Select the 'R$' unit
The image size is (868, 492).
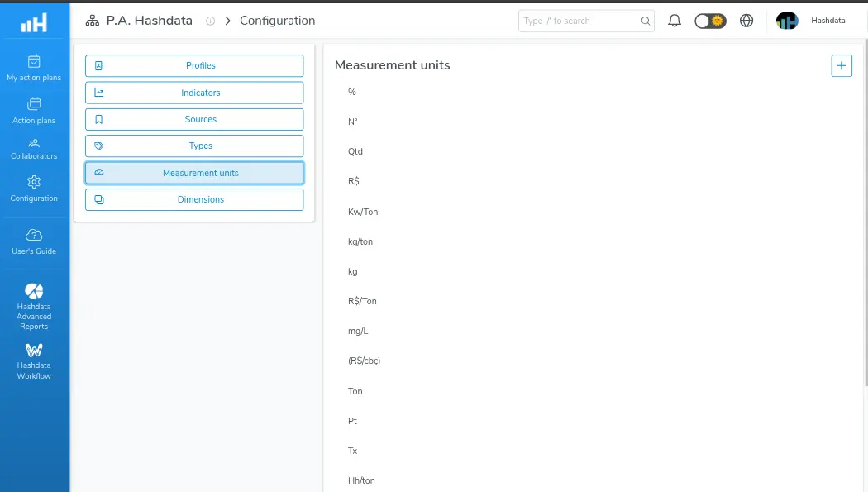click(354, 182)
